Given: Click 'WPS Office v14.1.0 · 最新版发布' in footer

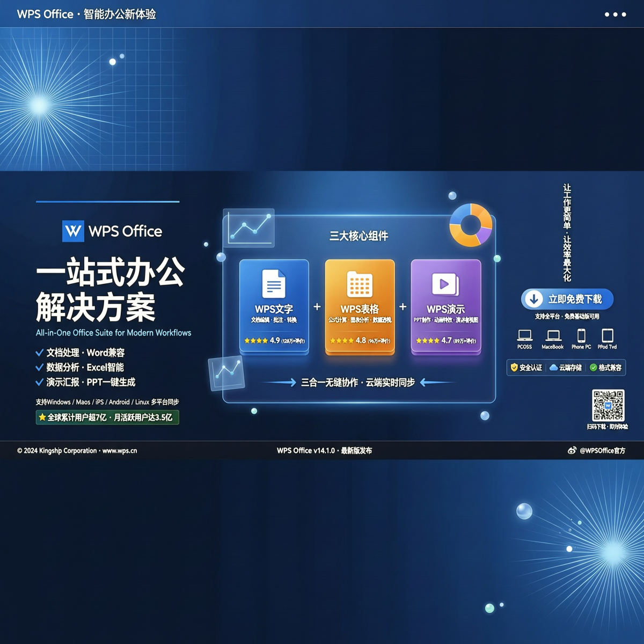Looking at the screenshot, I should coord(324,451).
